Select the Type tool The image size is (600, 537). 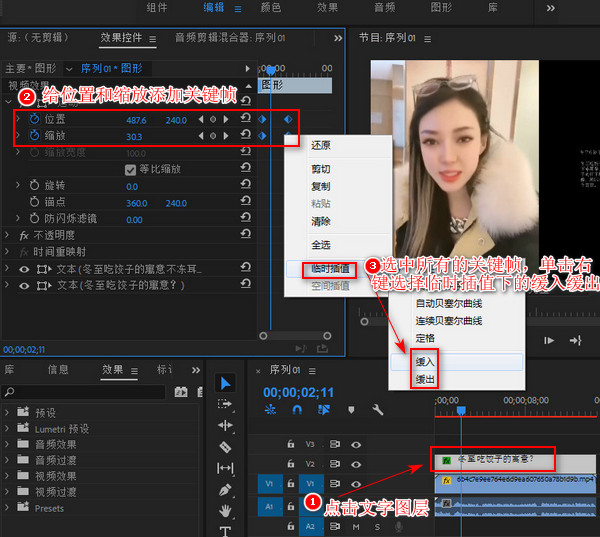point(225,531)
